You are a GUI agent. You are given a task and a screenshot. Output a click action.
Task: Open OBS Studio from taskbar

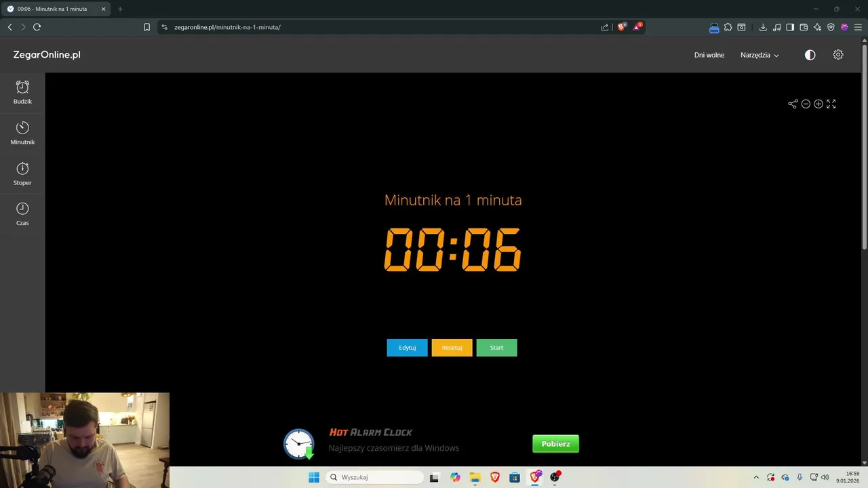click(555, 477)
